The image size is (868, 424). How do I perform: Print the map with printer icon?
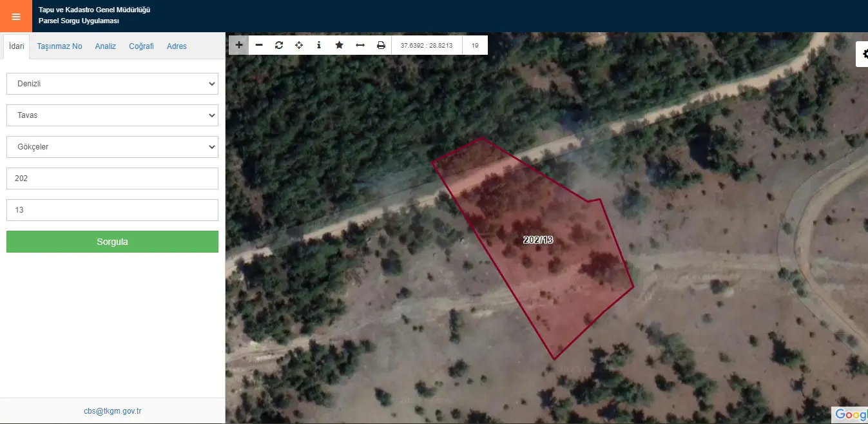pos(381,45)
